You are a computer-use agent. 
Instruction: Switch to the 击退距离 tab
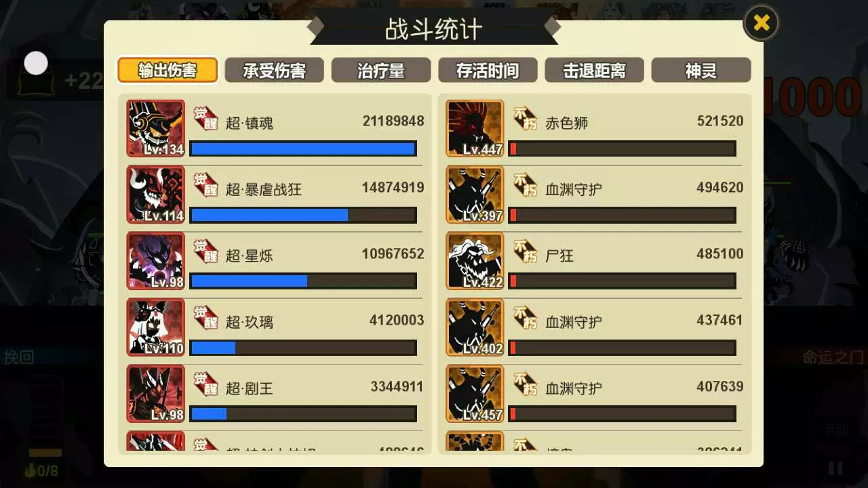[x=594, y=70]
